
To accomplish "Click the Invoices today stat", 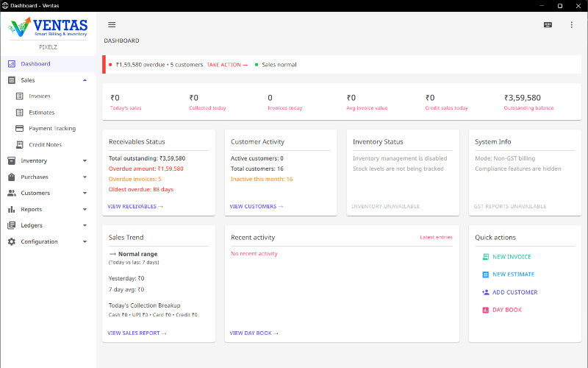I will (x=284, y=102).
